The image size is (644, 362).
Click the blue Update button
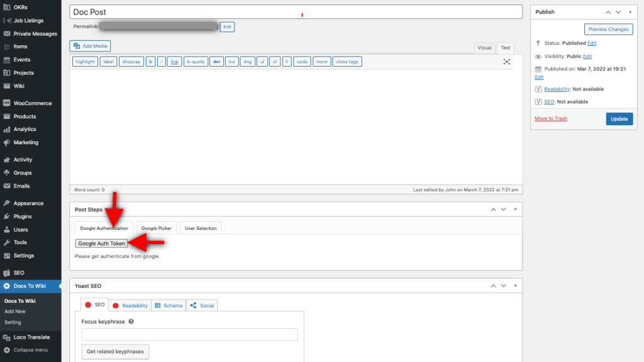(619, 119)
